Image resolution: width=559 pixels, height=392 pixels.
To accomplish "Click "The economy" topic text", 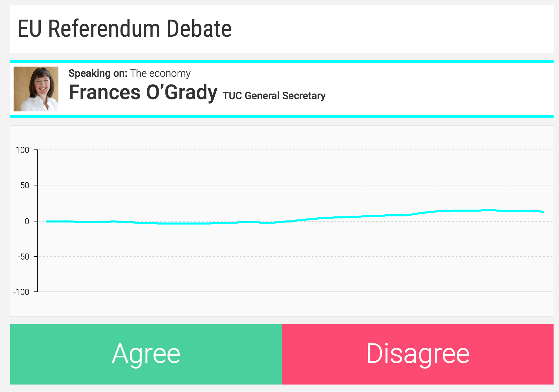I will (160, 73).
